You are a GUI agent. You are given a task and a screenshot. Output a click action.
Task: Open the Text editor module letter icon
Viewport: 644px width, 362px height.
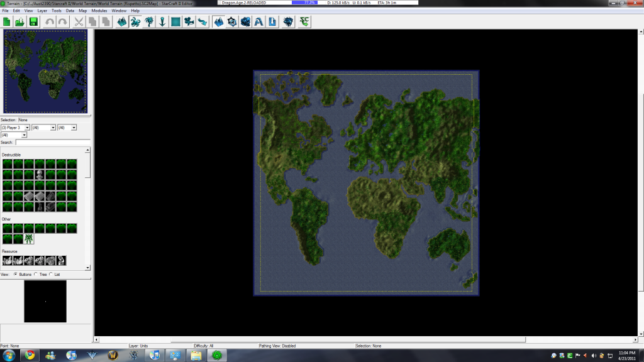(258, 22)
